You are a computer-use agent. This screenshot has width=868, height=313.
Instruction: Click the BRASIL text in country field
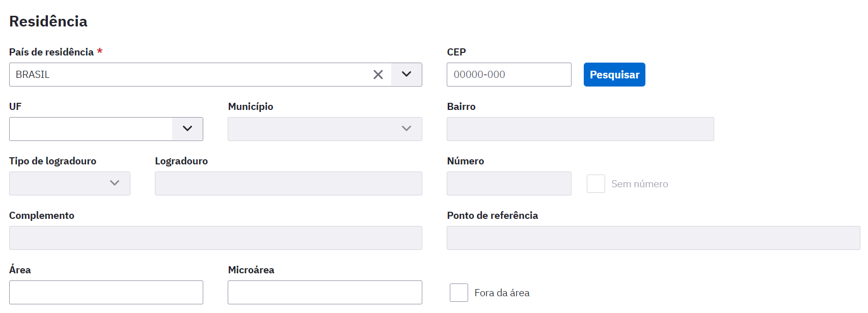pos(33,74)
